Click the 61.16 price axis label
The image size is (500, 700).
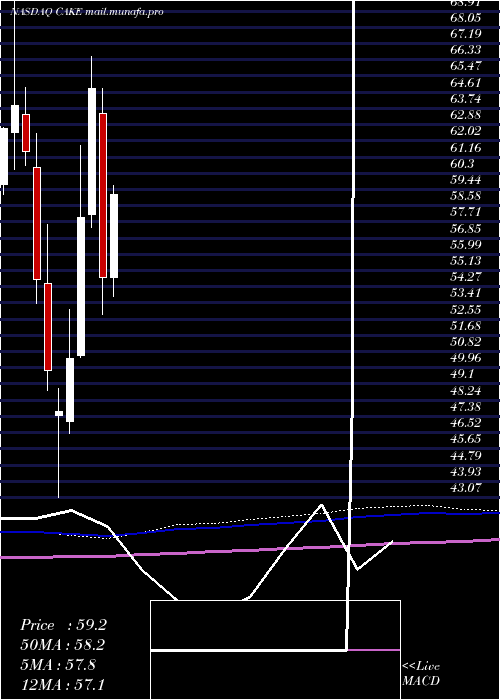click(x=466, y=147)
